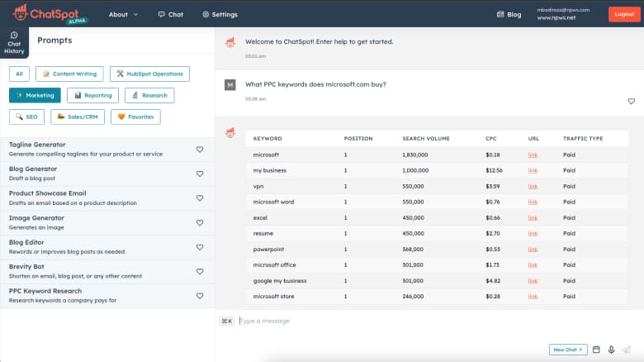644x362 pixels.
Task: Filter prompts by Research
Action: pyautogui.click(x=149, y=95)
